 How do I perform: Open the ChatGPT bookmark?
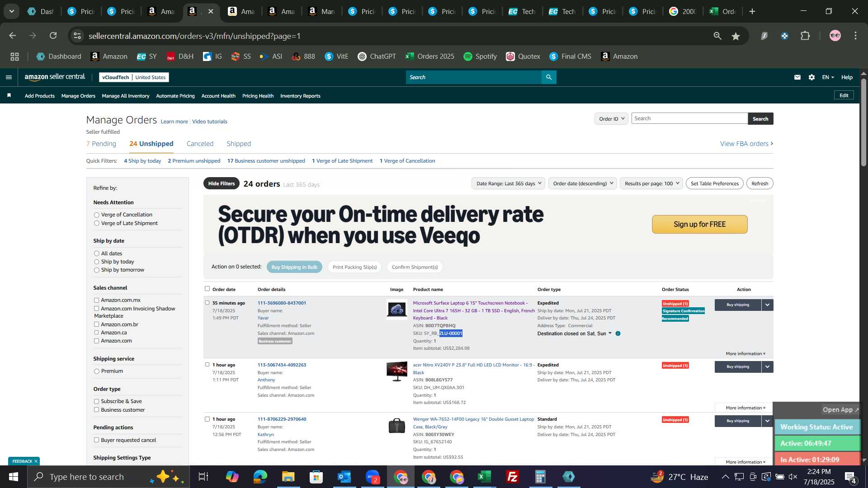click(377, 56)
